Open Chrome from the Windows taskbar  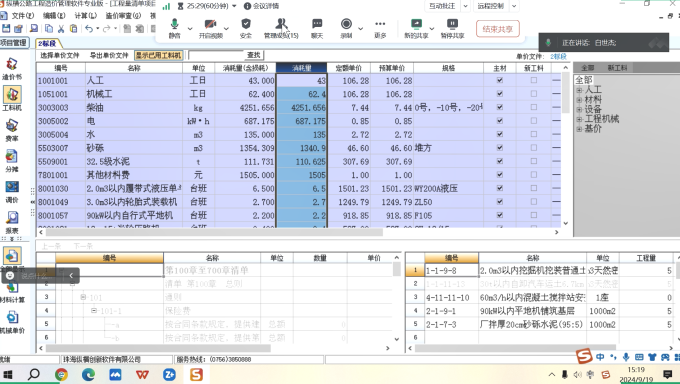point(61,374)
